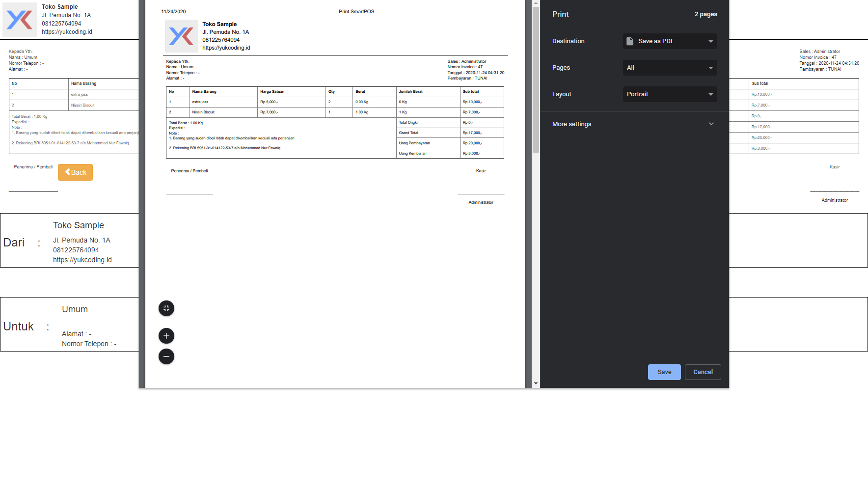Click the 11/24/2020 date in preview
Screen dimensions: 868x487
[173, 12]
